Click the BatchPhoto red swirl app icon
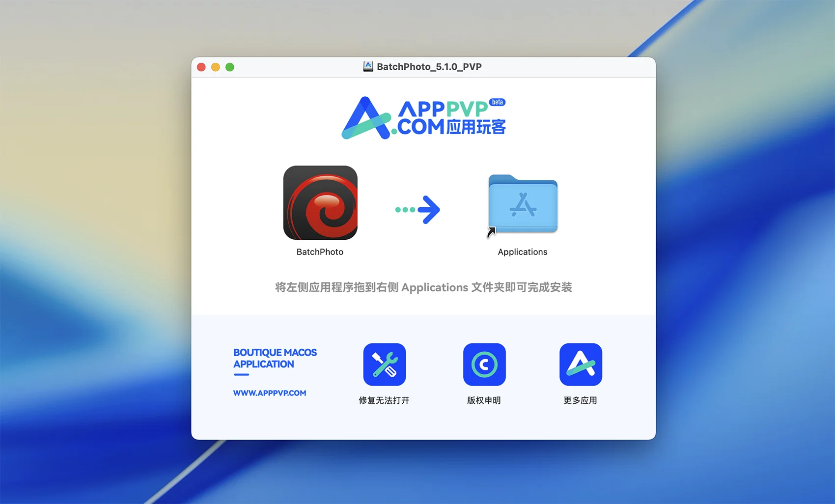The width and height of the screenshot is (835, 504). click(x=320, y=202)
